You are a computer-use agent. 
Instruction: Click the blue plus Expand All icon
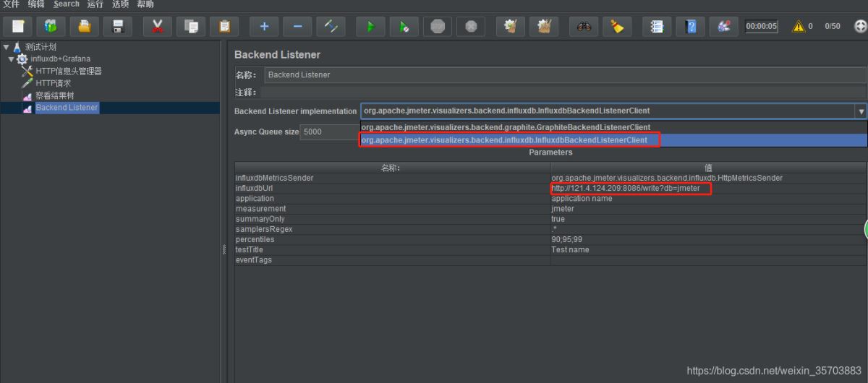tap(264, 27)
